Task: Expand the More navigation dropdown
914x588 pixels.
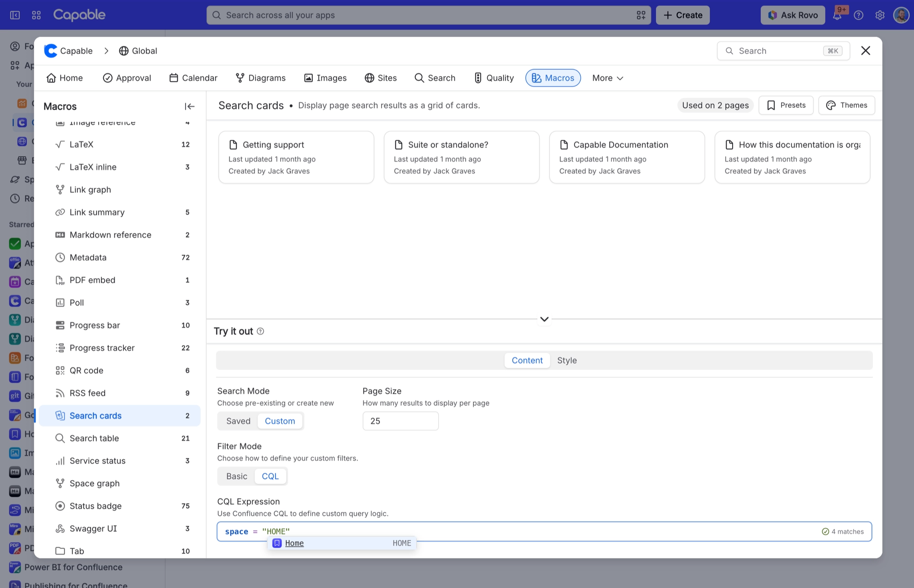Action: (x=608, y=78)
